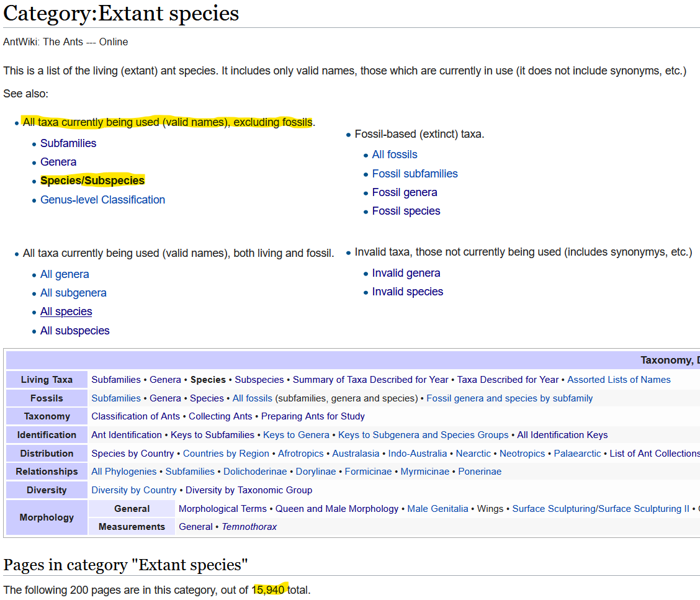Open Diversity by Taxonomic Group link
Image resolution: width=700 pixels, height=600 pixels.
coord(249,490)
